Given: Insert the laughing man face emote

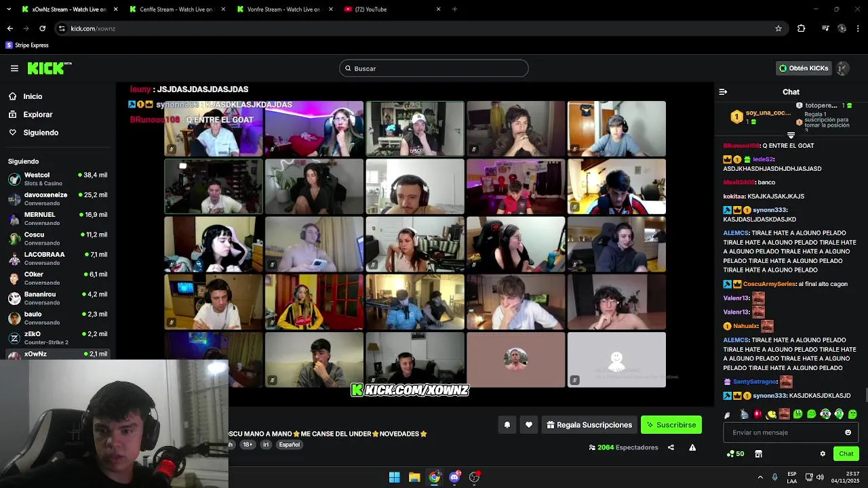Looking at the screenshot, I should [x=785, y=414].
